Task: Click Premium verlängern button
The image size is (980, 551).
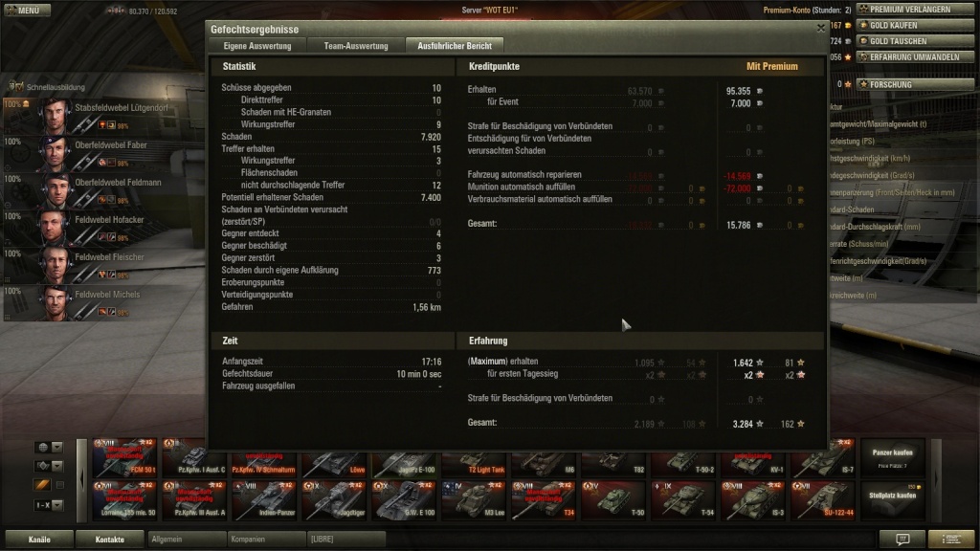Action: 914,10
